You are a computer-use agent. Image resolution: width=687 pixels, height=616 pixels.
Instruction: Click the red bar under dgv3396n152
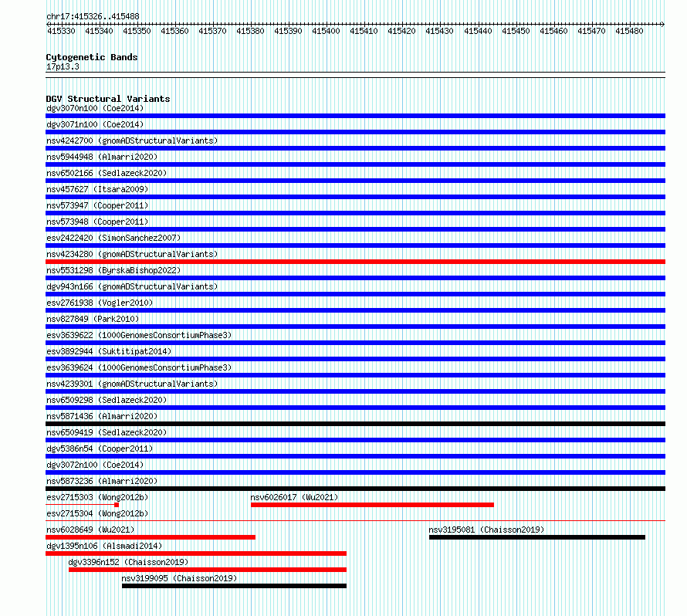(208, 570)
